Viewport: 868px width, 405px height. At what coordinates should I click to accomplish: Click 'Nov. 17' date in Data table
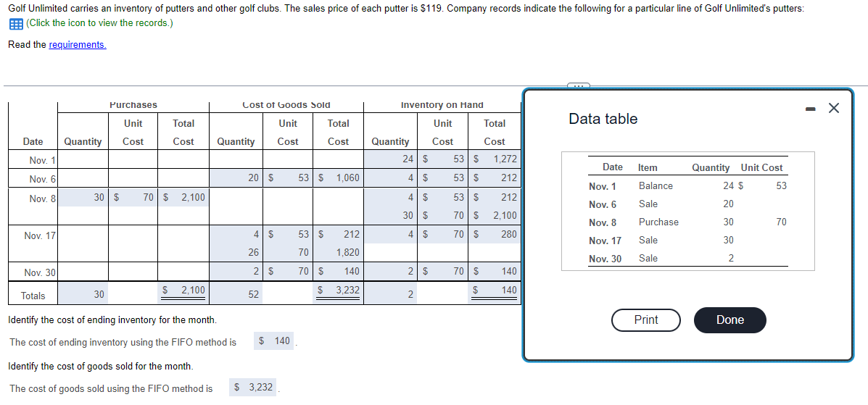(x=605, y=241)
